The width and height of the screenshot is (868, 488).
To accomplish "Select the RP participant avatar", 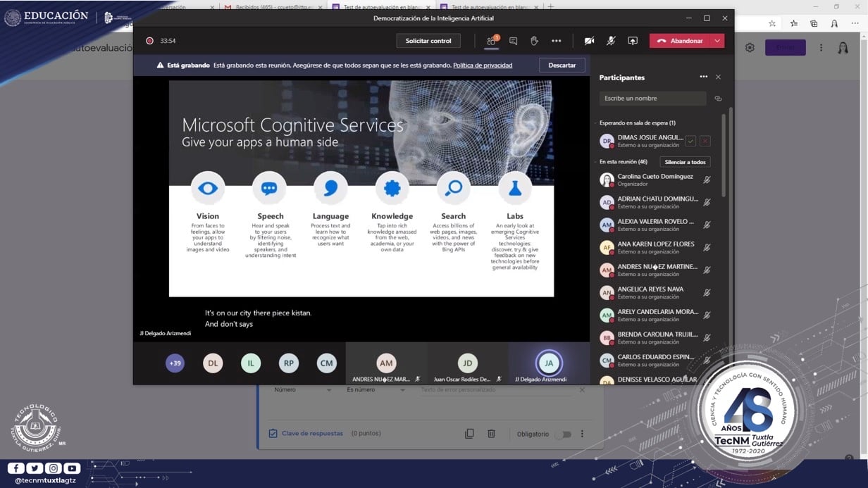I will tap(289, 363).
